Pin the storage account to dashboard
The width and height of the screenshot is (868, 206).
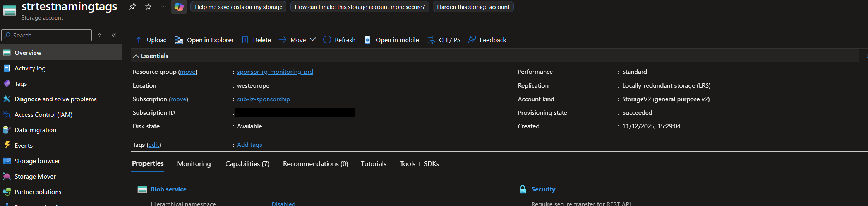tap(132, 7)
